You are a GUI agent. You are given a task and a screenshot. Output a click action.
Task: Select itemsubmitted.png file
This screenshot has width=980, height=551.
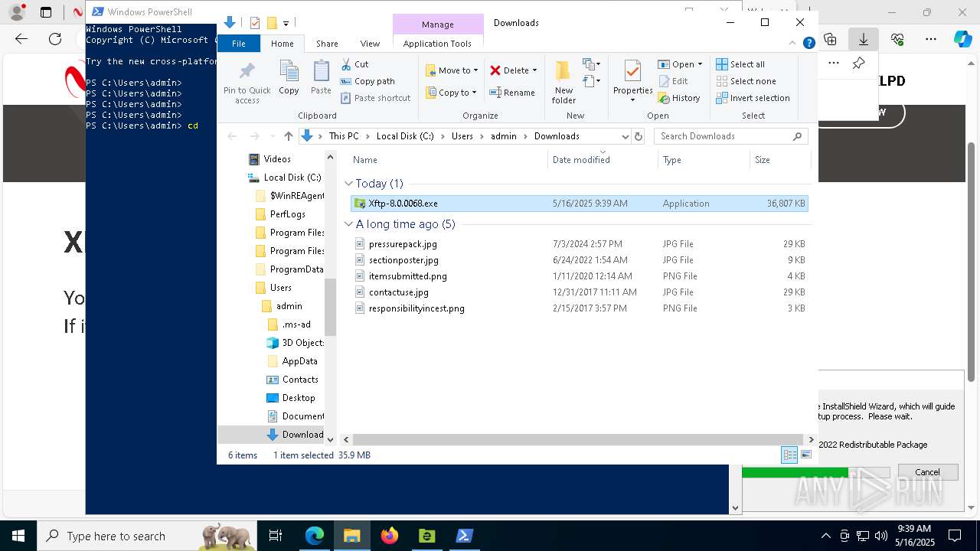(579, 276)
